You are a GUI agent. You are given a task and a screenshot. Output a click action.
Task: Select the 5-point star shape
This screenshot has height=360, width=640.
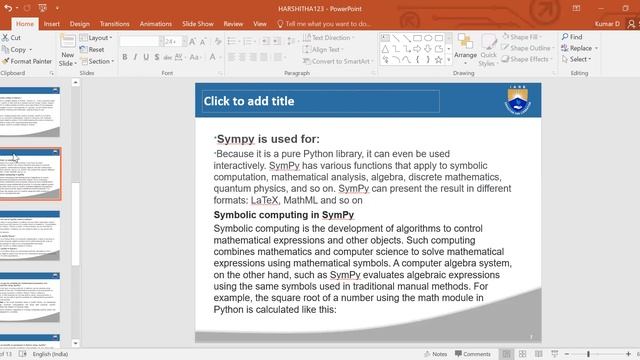[x=438, y=60]
